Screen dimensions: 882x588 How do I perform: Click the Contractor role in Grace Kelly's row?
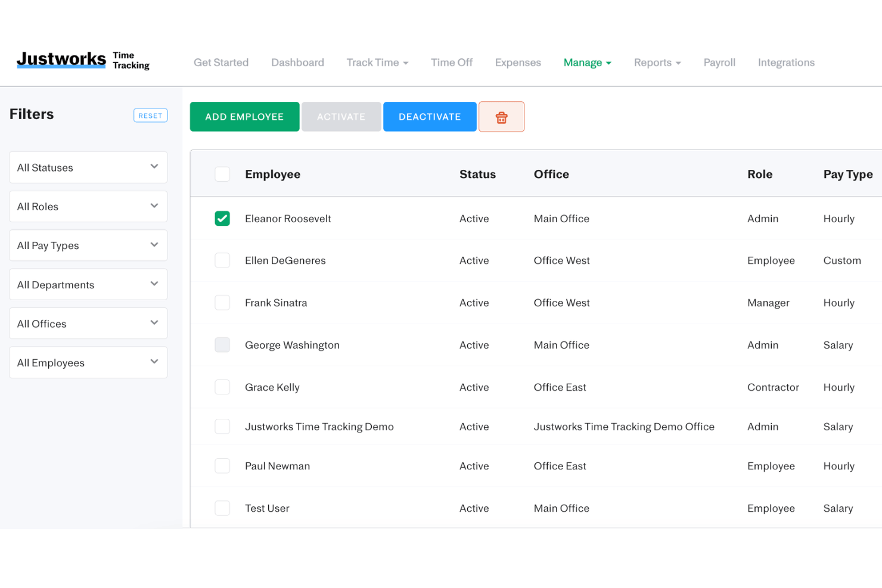(x=773, y=387)
